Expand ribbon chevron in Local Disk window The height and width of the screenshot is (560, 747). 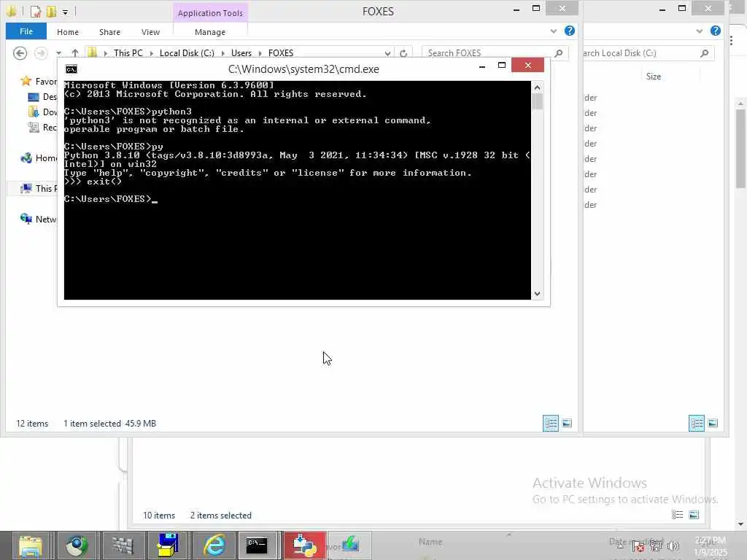(699, 31)
